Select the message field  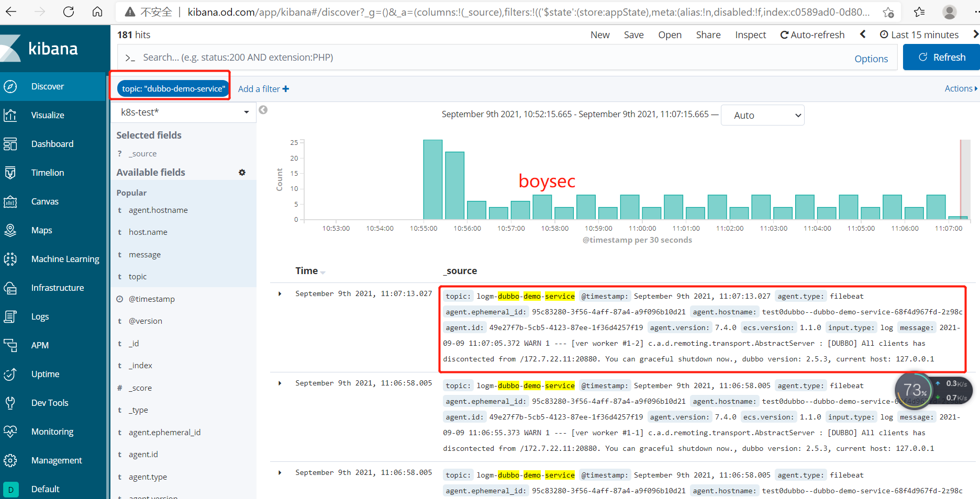[144, 254]
